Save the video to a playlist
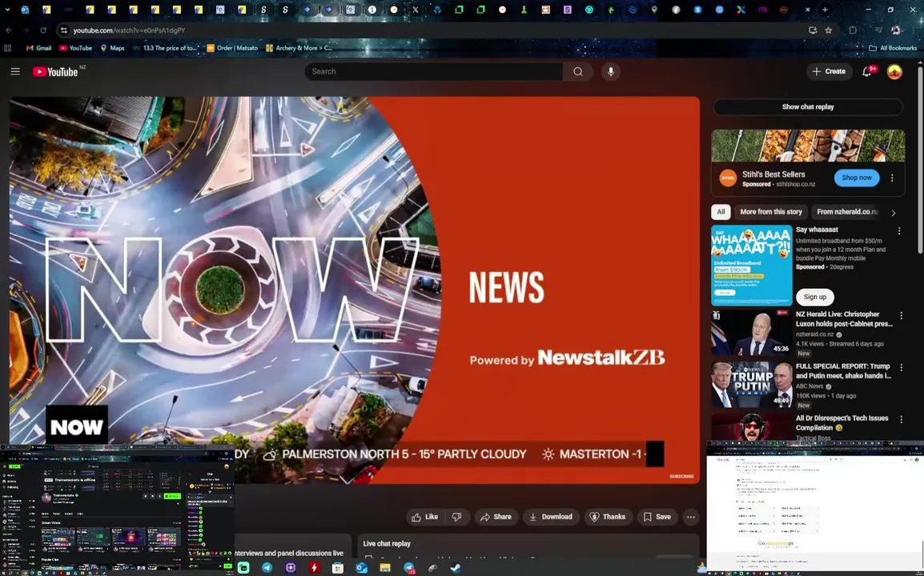The image size is (924, 576). tap(657, 517)
